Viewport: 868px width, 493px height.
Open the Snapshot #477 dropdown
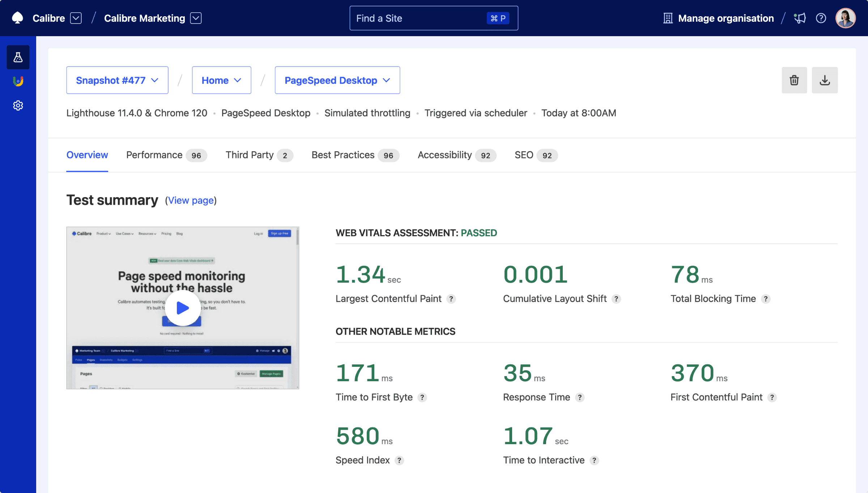117,80
